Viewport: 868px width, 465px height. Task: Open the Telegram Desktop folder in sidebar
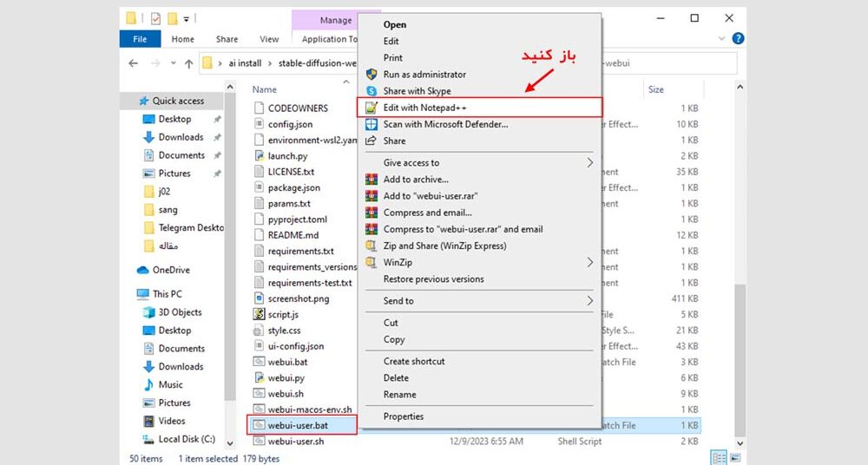click(190, 227)
